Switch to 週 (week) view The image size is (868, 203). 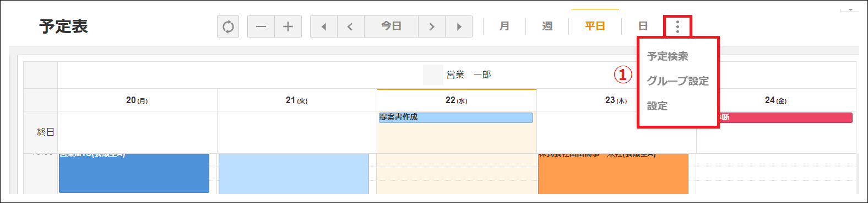tap(547, 26)
